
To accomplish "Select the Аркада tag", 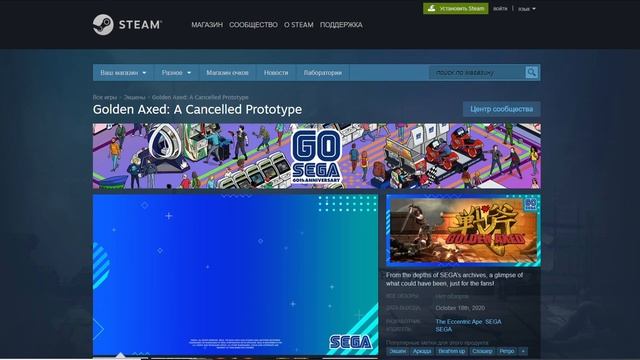I will [x=422, y=351].
